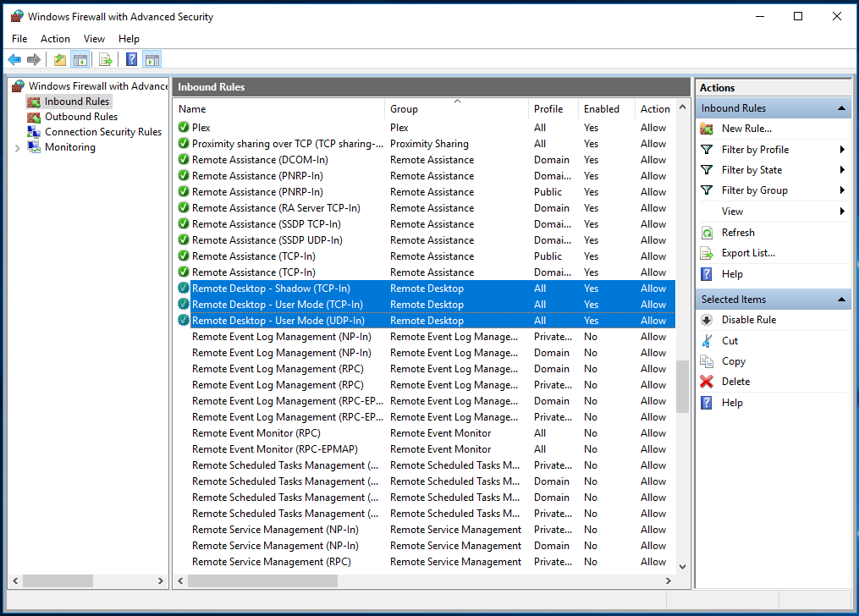Click the Proximity Sharing group cell
The image size is (859, 616).
[x=430, y=144]
